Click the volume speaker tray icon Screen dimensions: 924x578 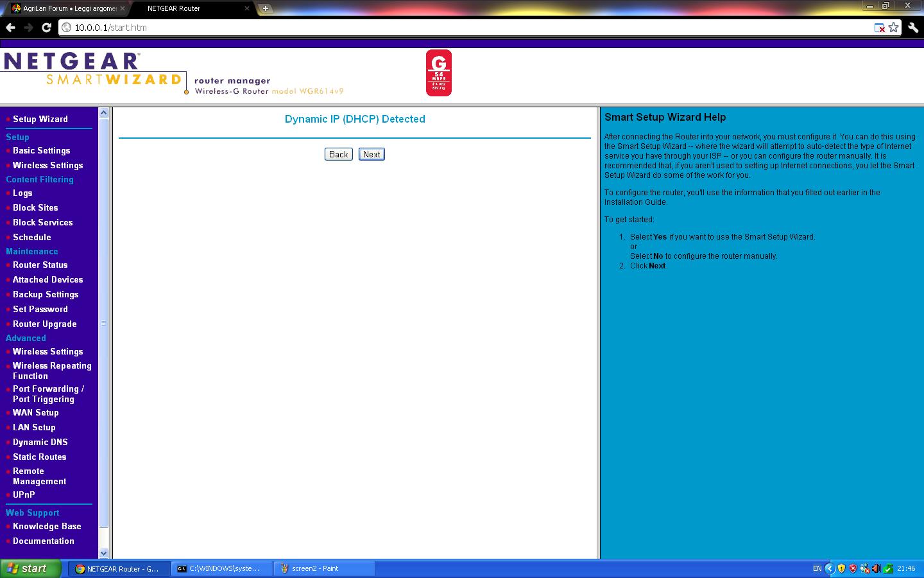[876, 568]
